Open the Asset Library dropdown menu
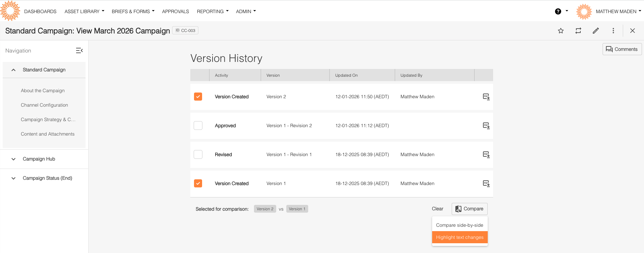Image resolution: width=644 pixels, height=253 pixels. click(x=84, y=11)
